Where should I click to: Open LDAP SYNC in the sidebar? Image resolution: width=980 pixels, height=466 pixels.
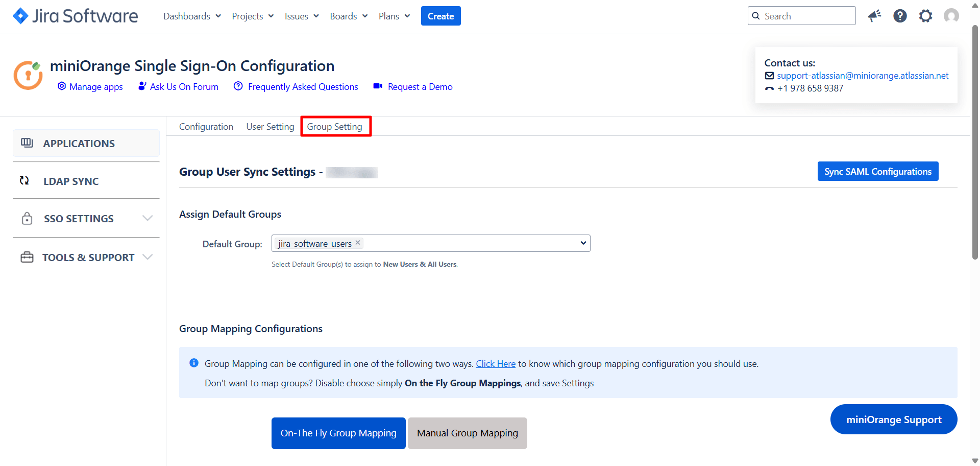pos(71,181)
